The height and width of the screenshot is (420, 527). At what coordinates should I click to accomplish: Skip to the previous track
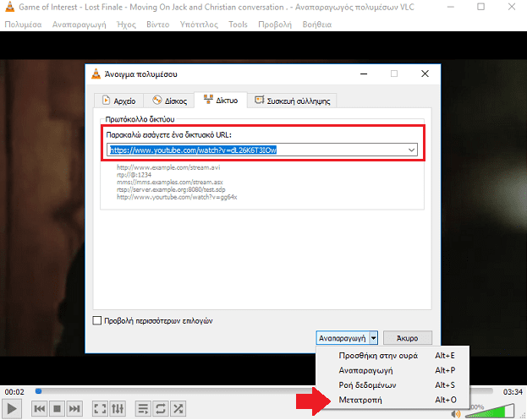coord(40,408)
